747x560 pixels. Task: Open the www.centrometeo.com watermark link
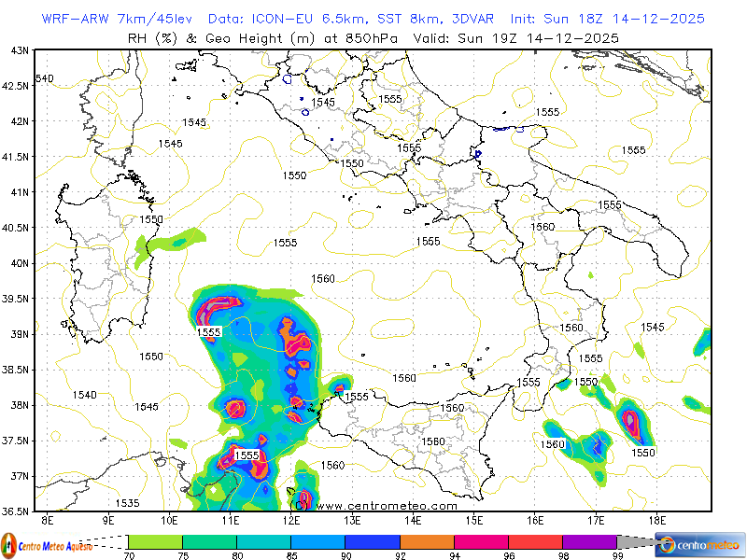(x=388, y=506)
